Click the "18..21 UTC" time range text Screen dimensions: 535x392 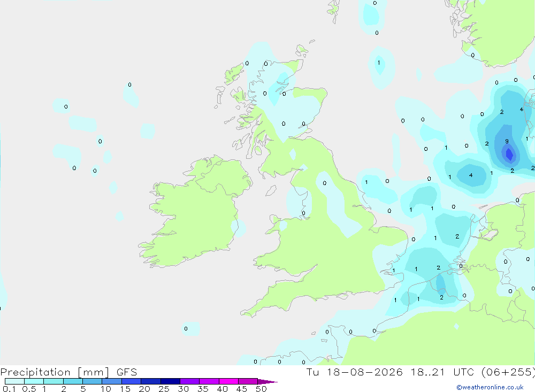coord(442,372)
